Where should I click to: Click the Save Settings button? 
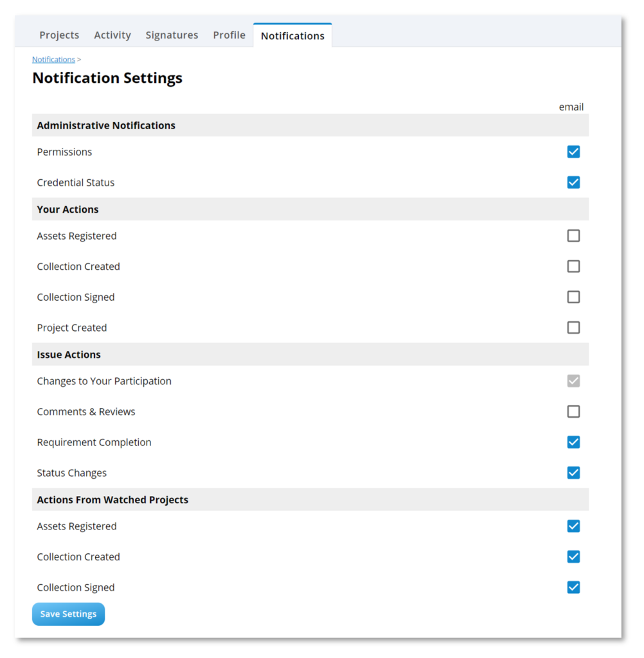[x=68, y=614]
